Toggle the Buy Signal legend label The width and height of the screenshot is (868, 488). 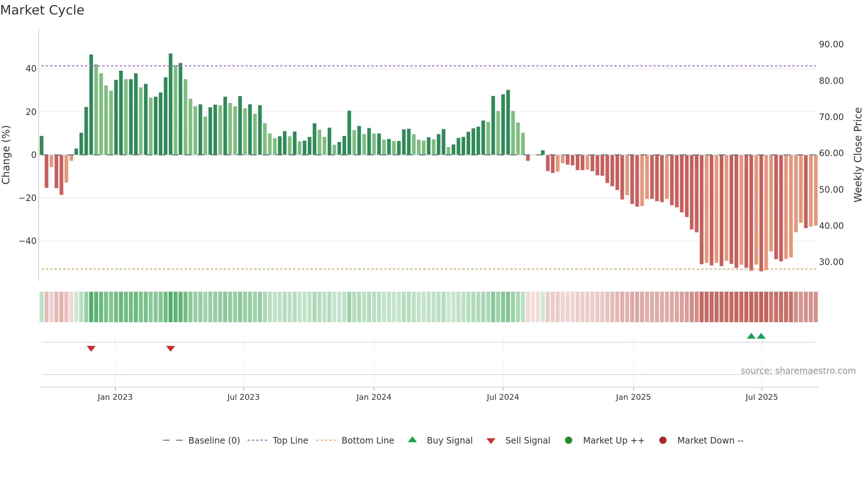pyautogui.click(x=450, y=440)
